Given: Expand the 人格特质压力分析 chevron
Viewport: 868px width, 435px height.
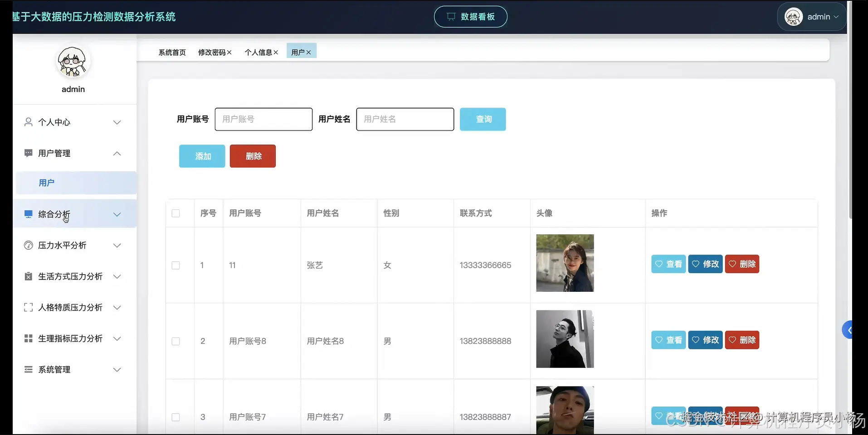Looking at the screenshot, I should click(117, 307).
